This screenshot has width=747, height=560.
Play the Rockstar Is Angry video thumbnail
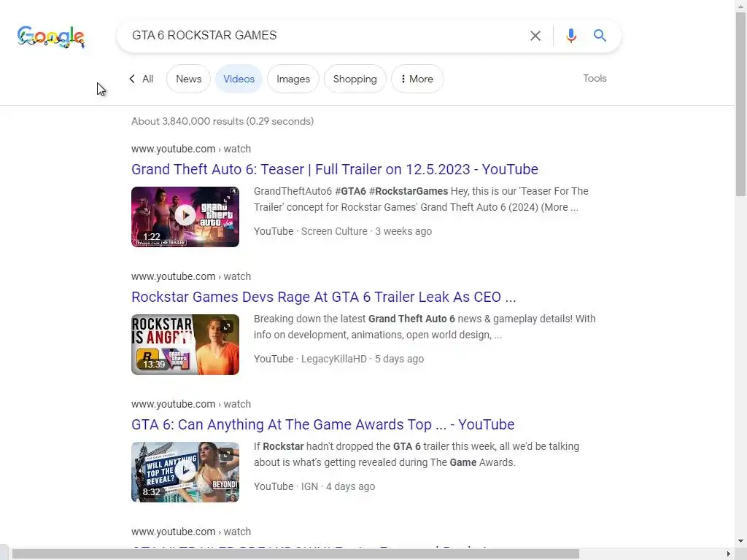(185, 344)
